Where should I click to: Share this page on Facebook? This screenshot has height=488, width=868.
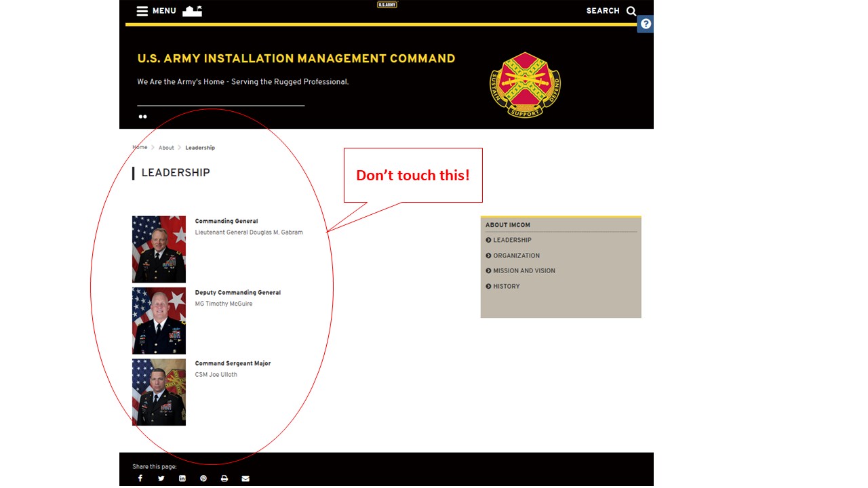pos(140,479)
